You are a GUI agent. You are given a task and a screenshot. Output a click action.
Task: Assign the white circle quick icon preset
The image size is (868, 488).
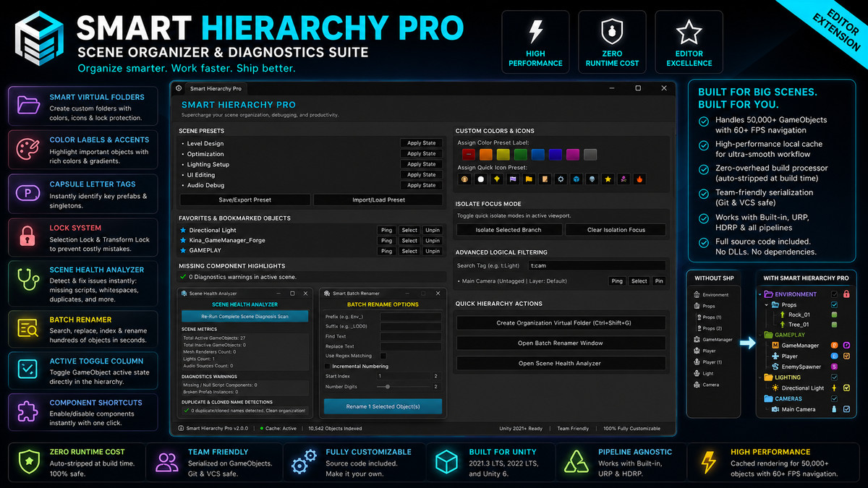pyautogui.click(x=481, y=179)
